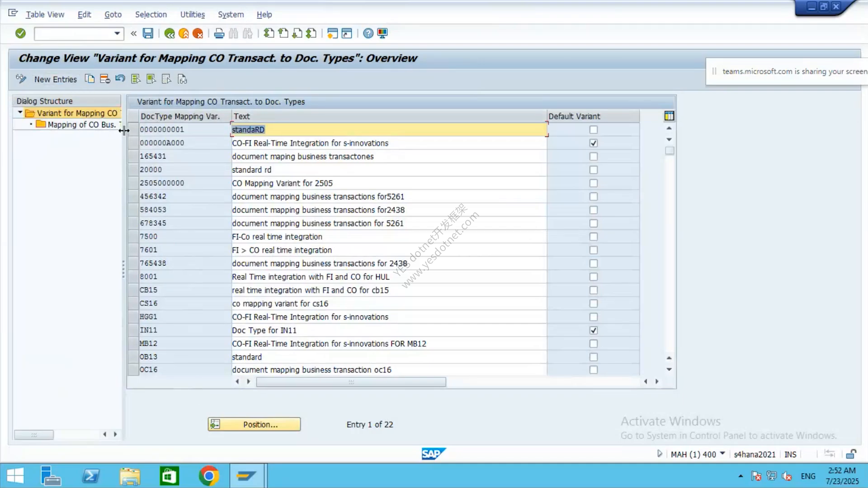The image size is (868, 488).
Task: Click the table horizontal scrollbar thumb
Action: [351, 382]
